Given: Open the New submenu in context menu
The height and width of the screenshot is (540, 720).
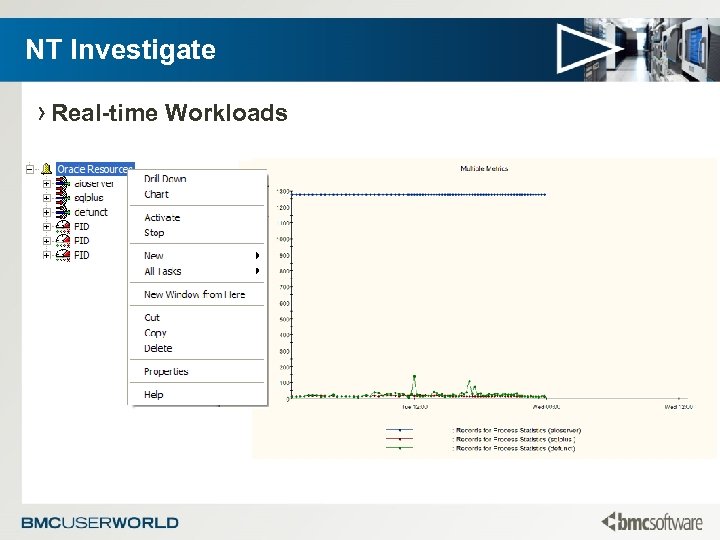Looking at the screenshot, I should [x=197, y=256].
